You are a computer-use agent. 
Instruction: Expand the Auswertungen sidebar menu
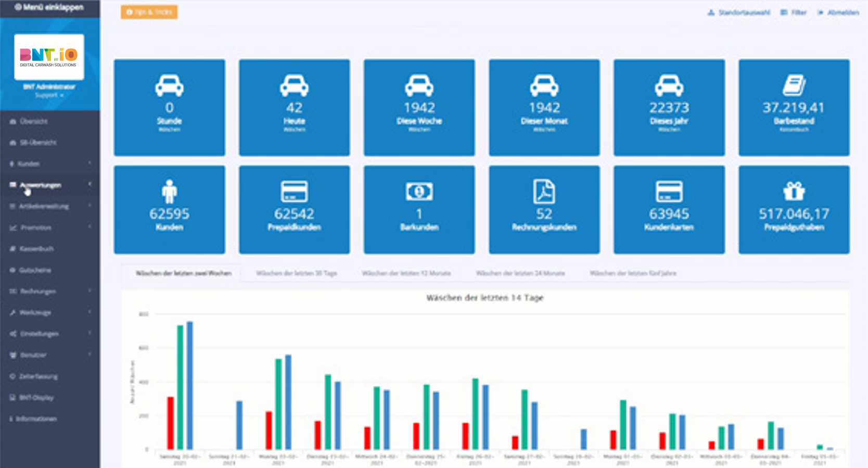point(50,185)
